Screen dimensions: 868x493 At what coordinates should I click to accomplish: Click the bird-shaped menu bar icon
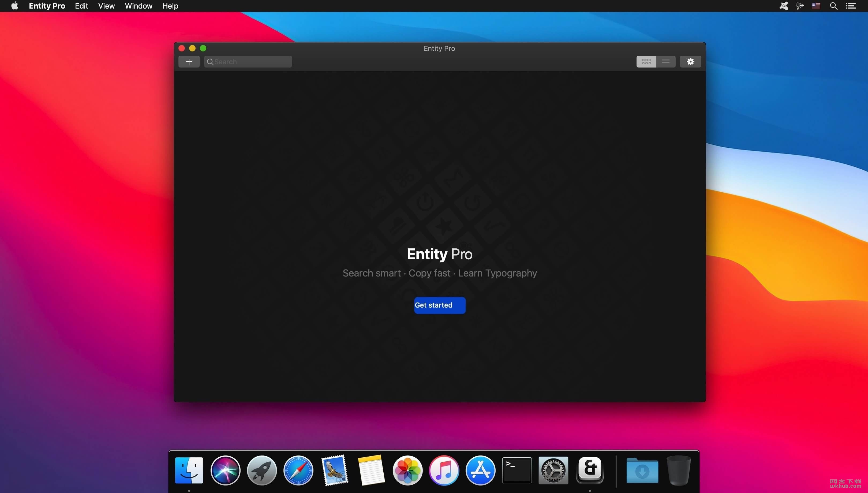[784, 6]
